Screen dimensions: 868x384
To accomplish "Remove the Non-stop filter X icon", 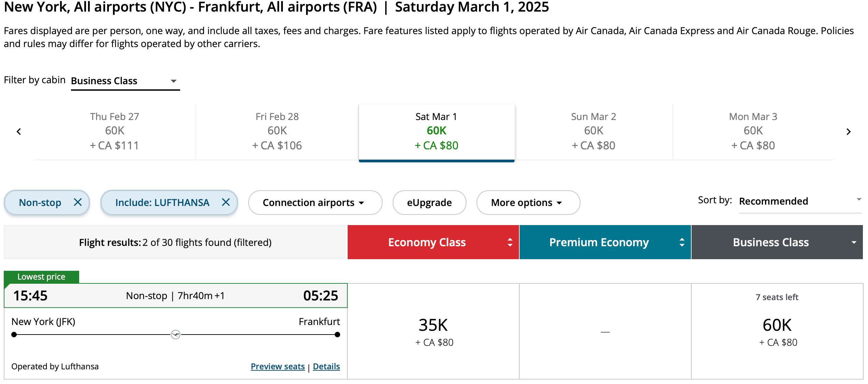I will tap(78, 202).
